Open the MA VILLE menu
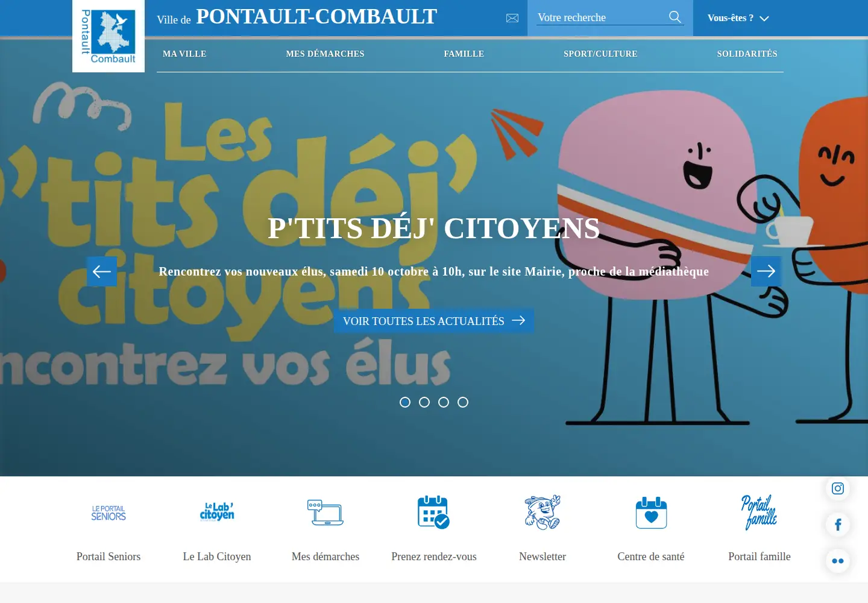 [x=184, y=54]
